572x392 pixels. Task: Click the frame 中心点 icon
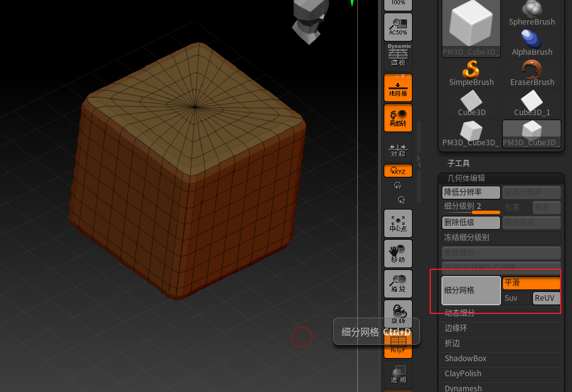(398, 223)
